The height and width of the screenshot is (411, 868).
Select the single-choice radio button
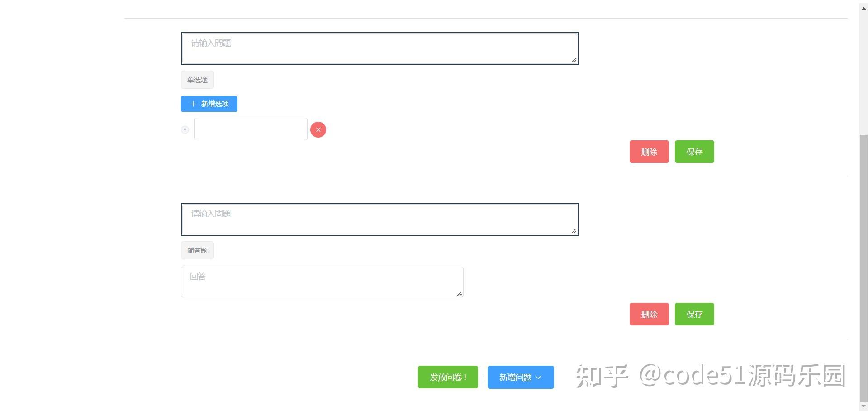pos(185,129)
